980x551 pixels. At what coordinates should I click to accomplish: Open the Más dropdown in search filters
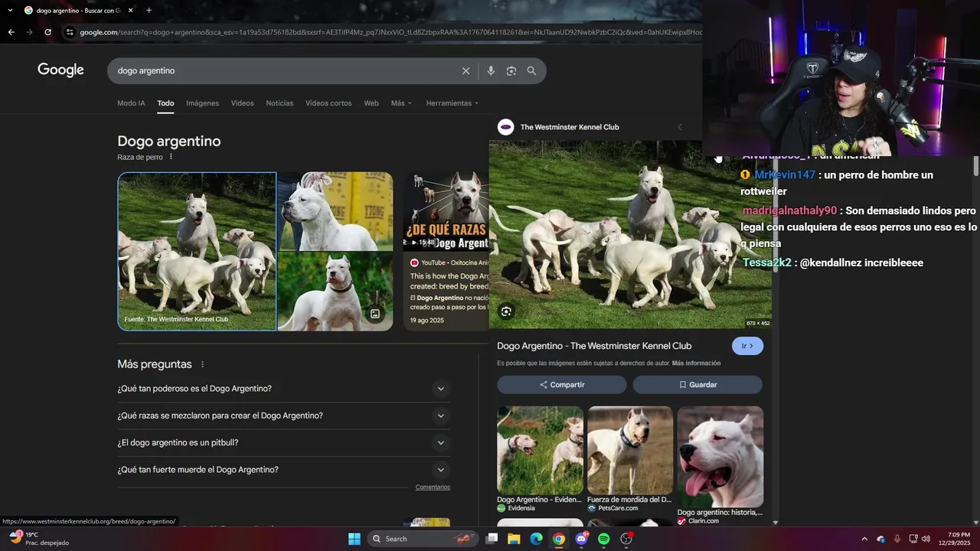(401, 103)
